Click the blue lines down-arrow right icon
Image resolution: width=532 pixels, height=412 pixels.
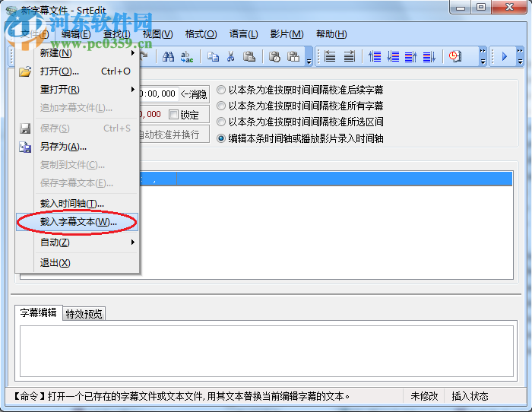coord(429,56)
